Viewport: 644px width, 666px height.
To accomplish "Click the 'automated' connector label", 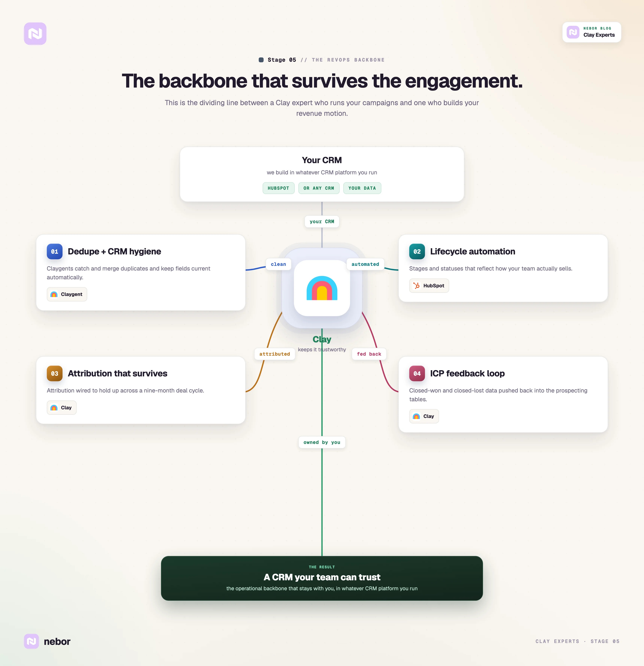I will (365, 264).
